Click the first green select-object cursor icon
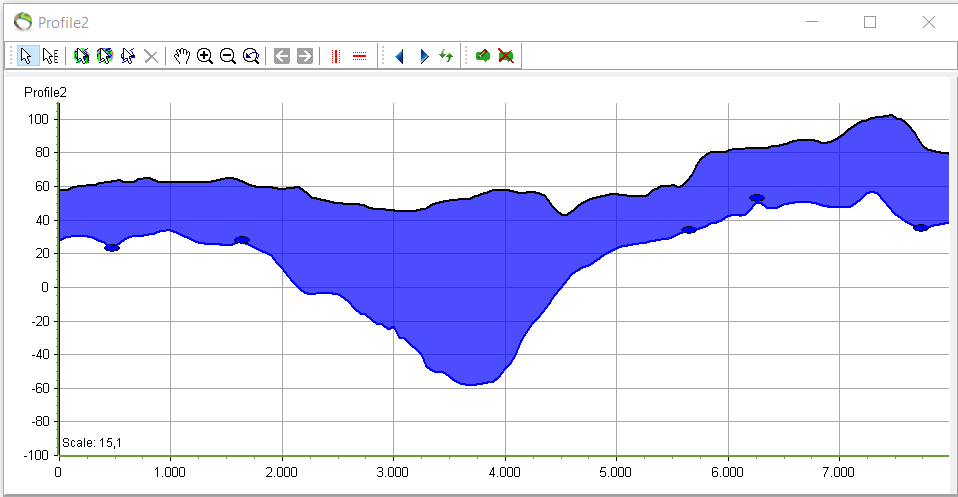The image size is (958, 497). pos(81,56)
